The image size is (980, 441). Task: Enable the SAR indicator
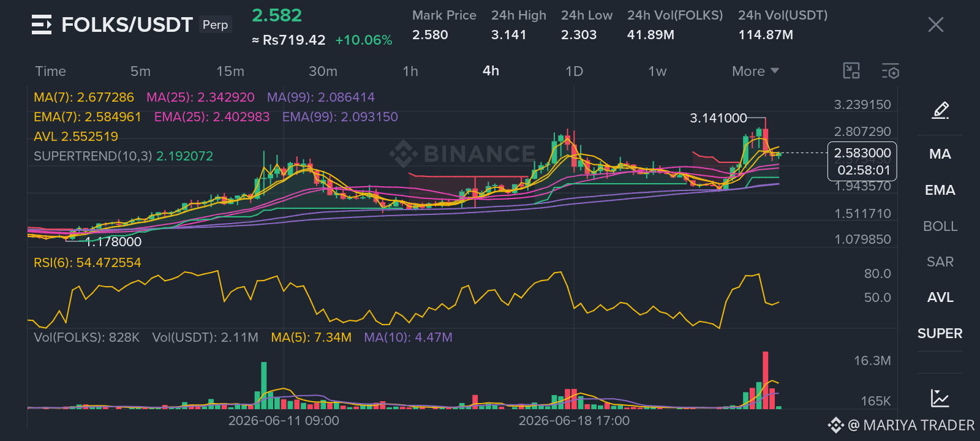pos(940,262)
